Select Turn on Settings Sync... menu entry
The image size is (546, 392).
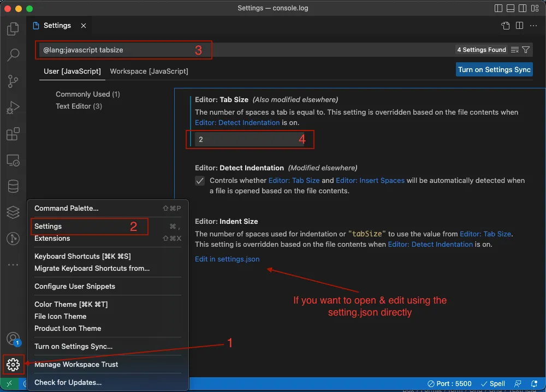(108, 346)
